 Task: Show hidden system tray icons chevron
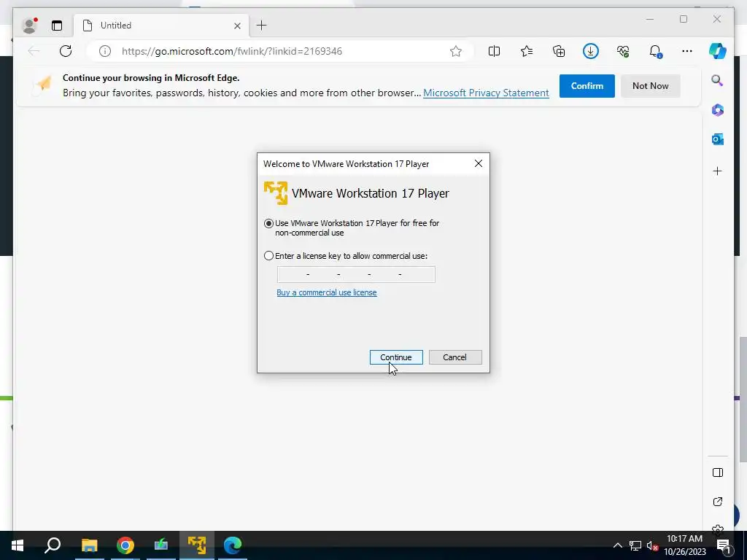(x=617, y=545)
